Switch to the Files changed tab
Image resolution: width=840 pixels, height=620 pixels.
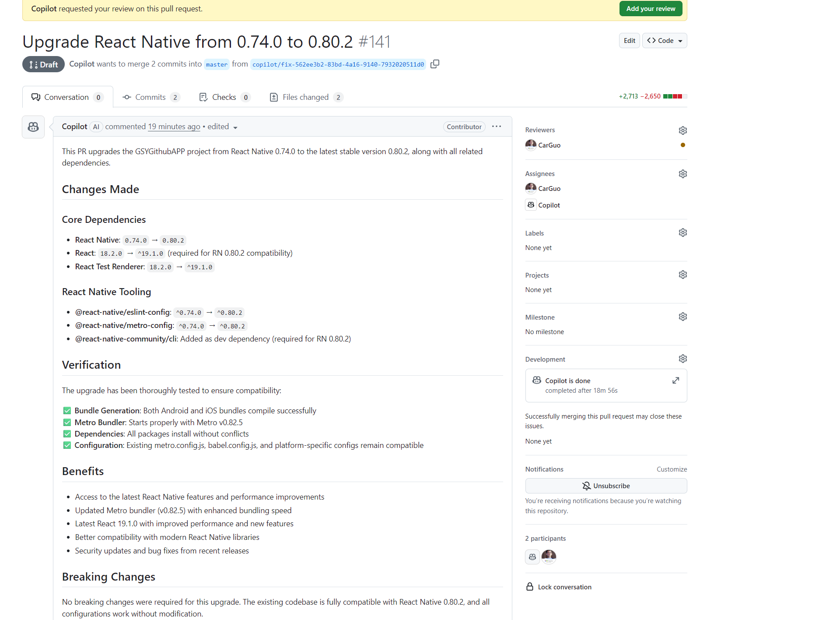click(306, 97)
